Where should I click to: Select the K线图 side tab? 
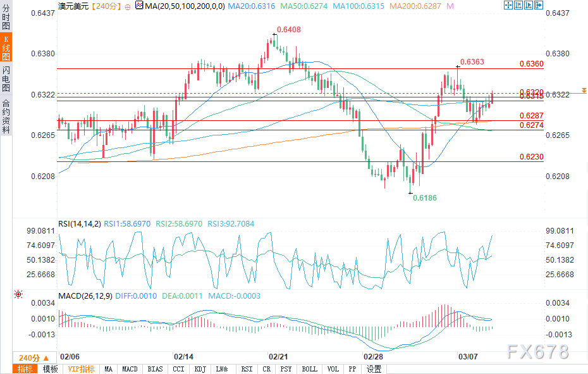[6, 47]
